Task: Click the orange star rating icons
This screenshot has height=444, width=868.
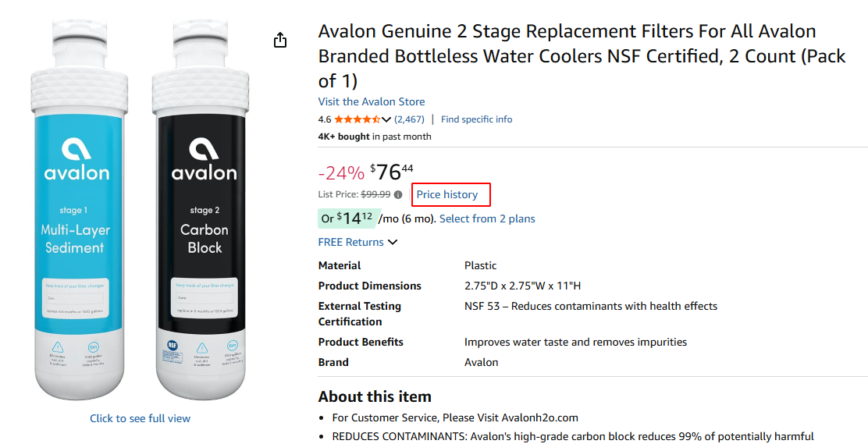Action: coord(358,119)
